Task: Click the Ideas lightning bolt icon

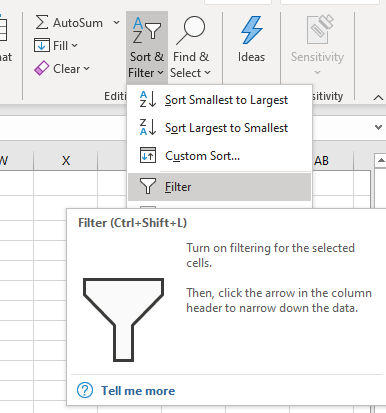Action: pyautogui.click(x=252, y=30)
